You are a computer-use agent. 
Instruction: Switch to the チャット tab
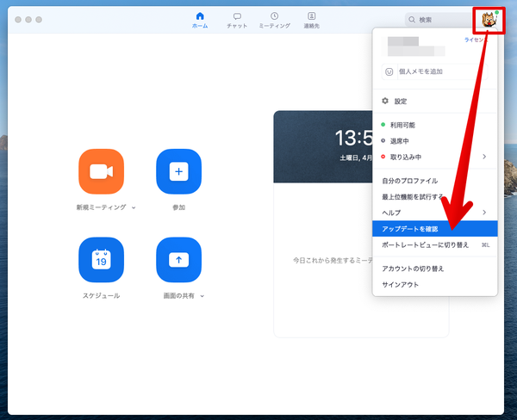[x=237, y=21]
